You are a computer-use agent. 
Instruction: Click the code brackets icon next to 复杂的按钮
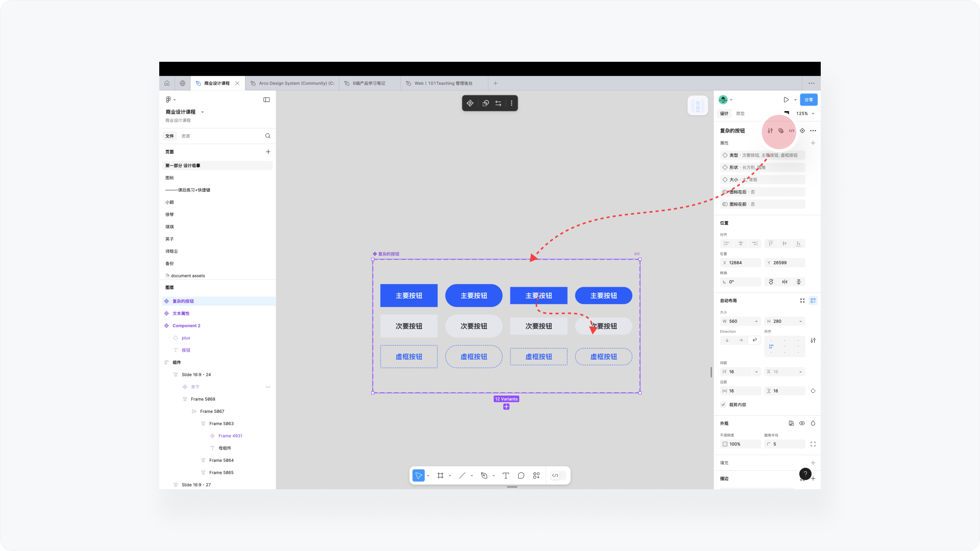click(x=792, y=131)
